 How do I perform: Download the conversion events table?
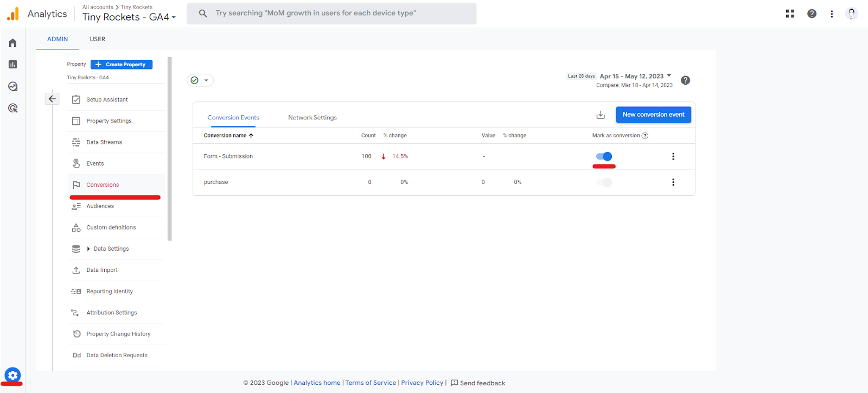coord(601,115)
